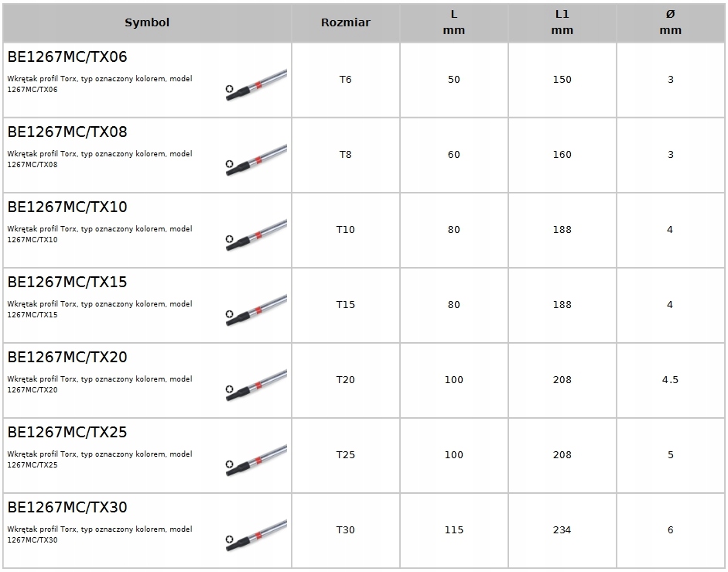Select the BE1267MC/TX10 product title
Viewport: 728px width, 572px height.
67,207
